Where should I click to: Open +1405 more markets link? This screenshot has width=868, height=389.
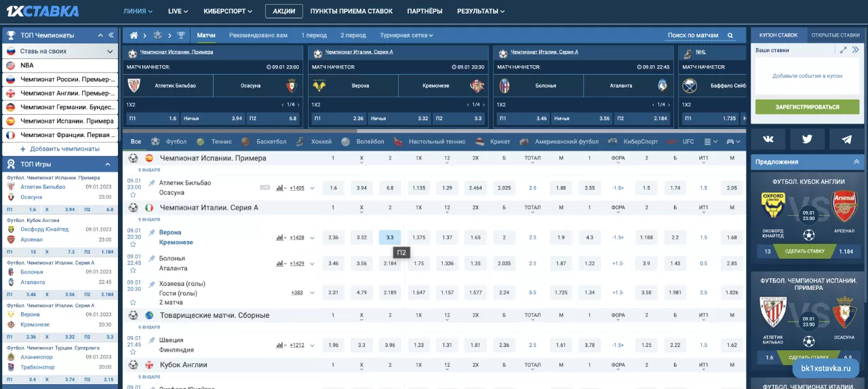click(x=297, y=188)
